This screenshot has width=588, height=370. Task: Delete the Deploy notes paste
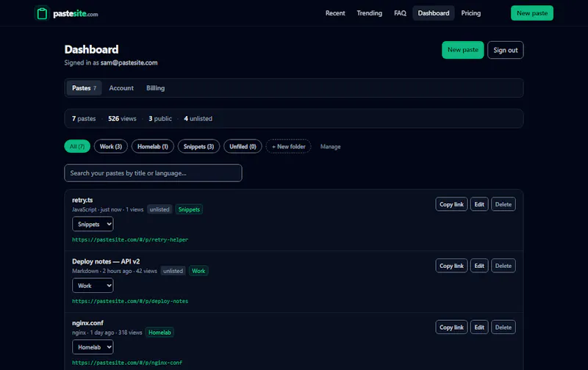tap(503, 266)
